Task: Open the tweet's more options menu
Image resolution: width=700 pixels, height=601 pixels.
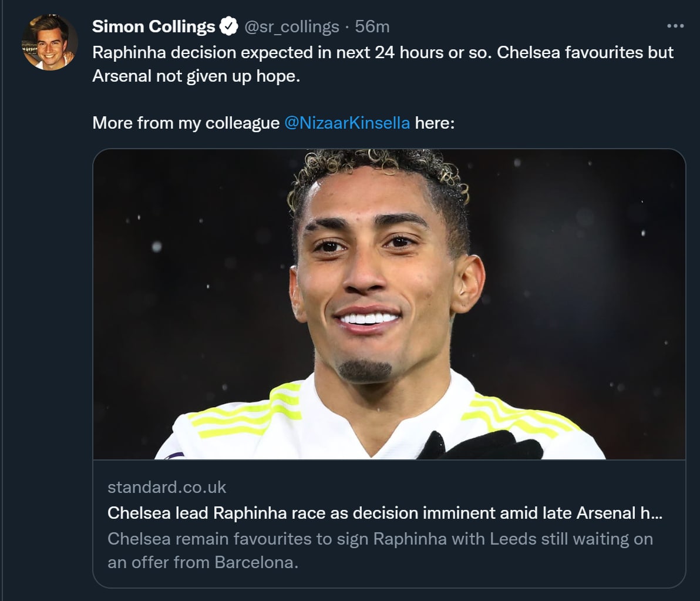Action: pos(676,26)
